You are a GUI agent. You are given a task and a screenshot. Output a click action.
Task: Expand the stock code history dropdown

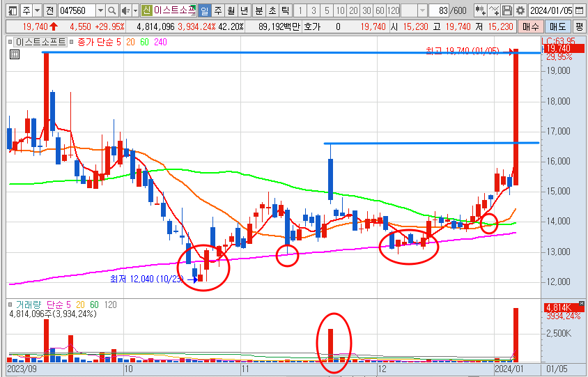point(100,10)
